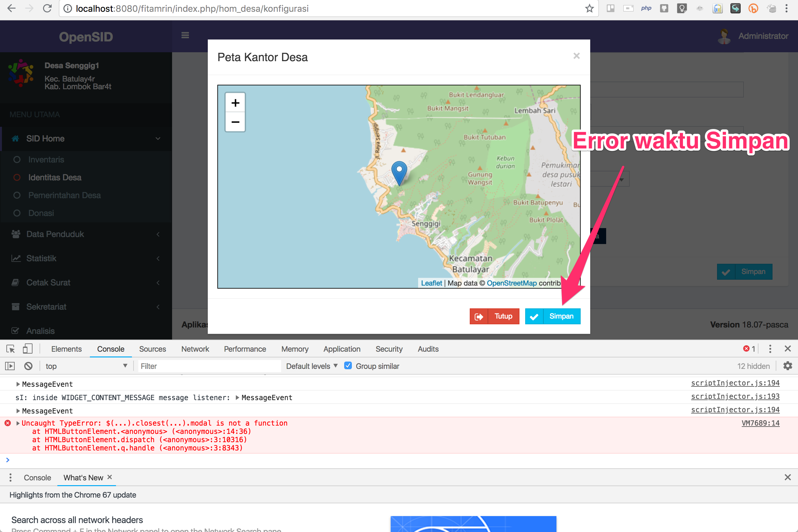The image size is (798, 532).
Task: Click the Simpan button in the modal
Action: (553, 316)
